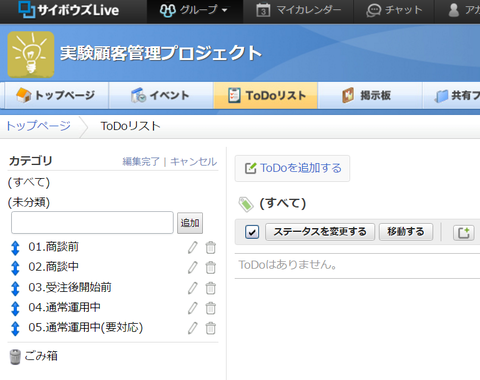Viewport: 480px width, 380px height.
Task: Click reorder arrows for 01.商談前
Action: tap(15, 248)
